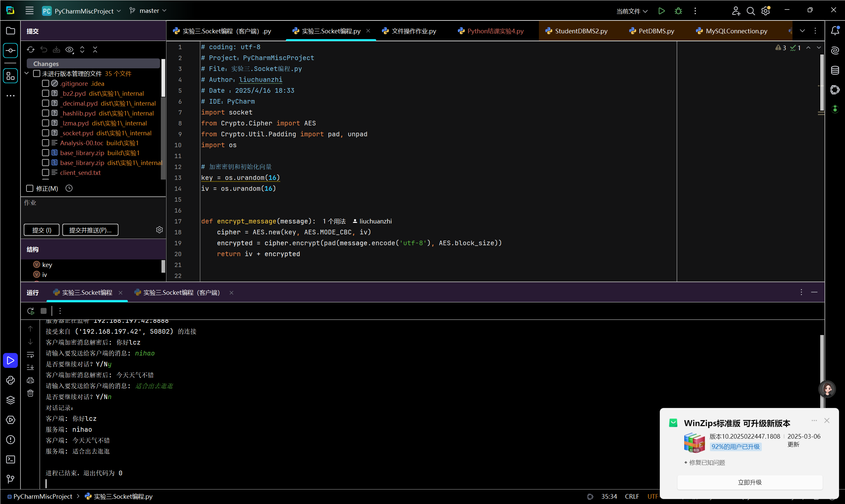This screenshot has width=845, height=504.
Task: Open the Database tool window icon
Action: click(835, 70)
